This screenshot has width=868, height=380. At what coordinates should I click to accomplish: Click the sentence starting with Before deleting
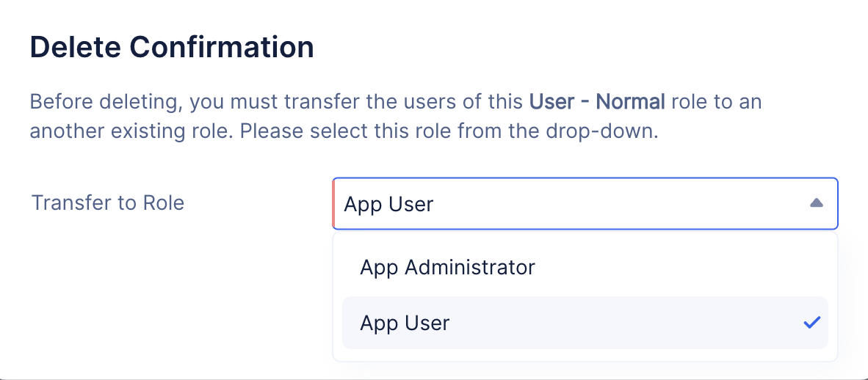[396, 102]
